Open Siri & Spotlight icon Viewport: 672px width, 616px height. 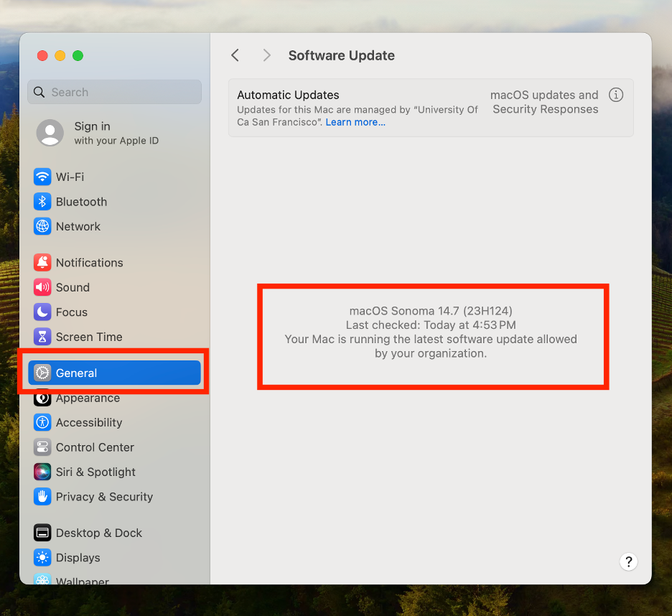[42, 472]
